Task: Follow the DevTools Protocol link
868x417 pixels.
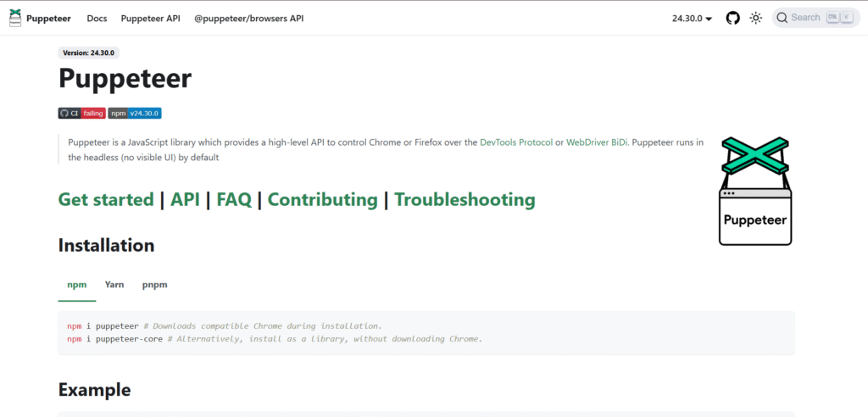Action: [516, 142]
